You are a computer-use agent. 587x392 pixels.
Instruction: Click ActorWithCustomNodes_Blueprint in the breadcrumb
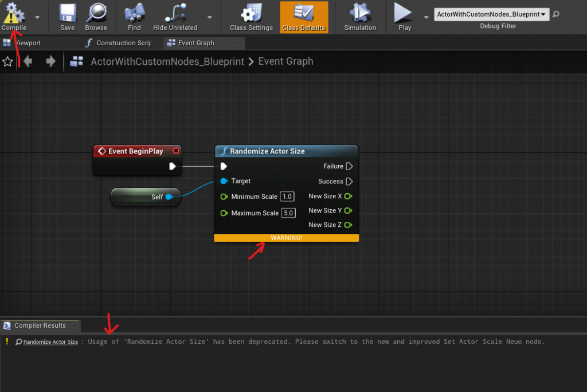pos(167,62)
